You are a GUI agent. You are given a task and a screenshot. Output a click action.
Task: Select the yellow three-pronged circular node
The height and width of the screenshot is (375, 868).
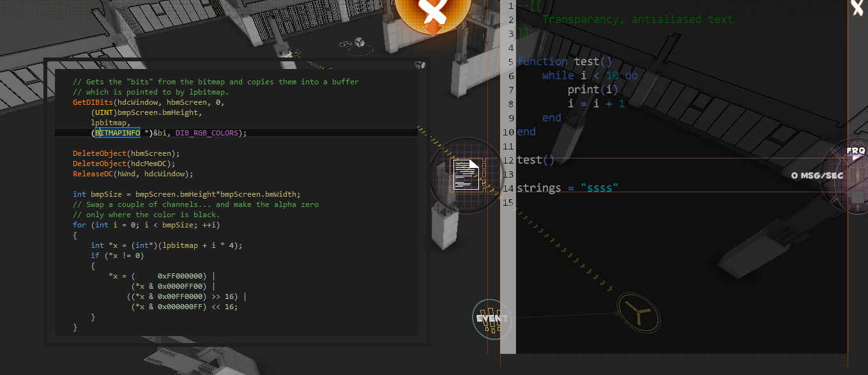pyautogui.click(x=637, y=313)
